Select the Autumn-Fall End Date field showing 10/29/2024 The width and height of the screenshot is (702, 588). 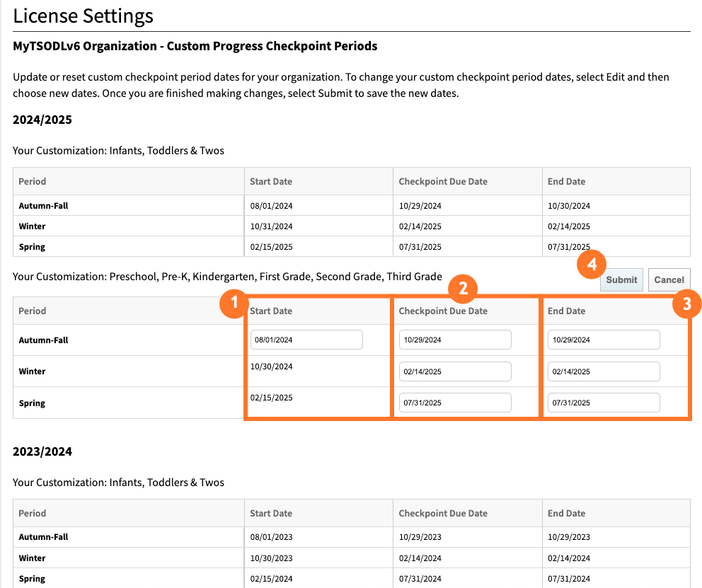(x=603, y=340)
